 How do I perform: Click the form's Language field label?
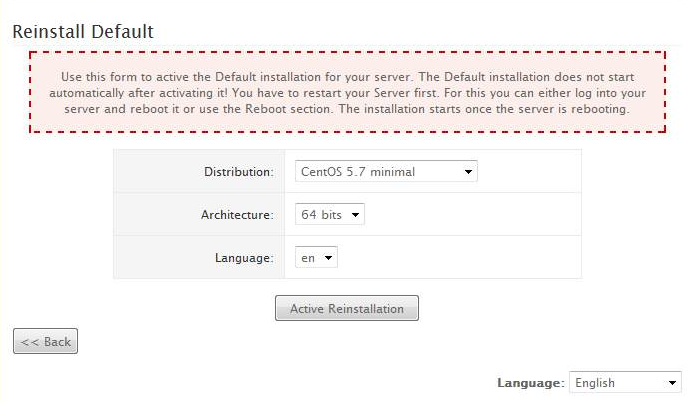coord(244,258)
